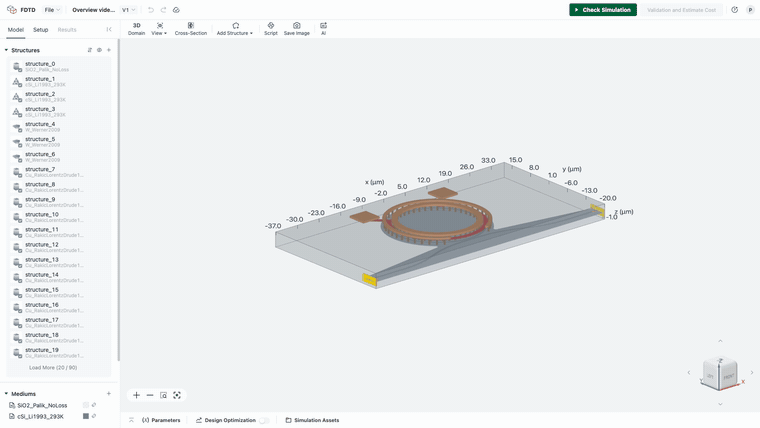Zoom out the 3D viewport
760x428 pixels.
point(150,395)
